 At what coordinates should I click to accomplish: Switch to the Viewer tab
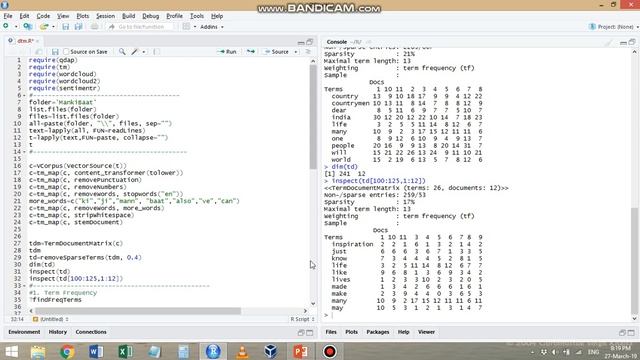(426, 332)
